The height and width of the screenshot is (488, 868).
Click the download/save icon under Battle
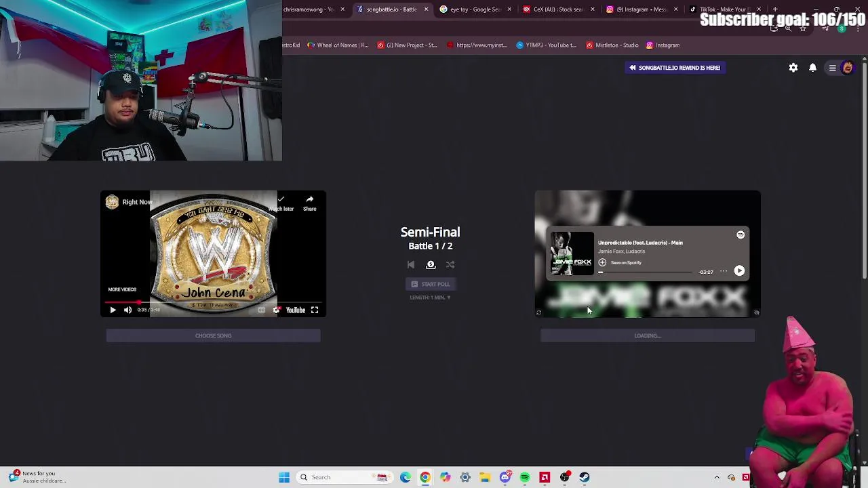click(431, 265)
